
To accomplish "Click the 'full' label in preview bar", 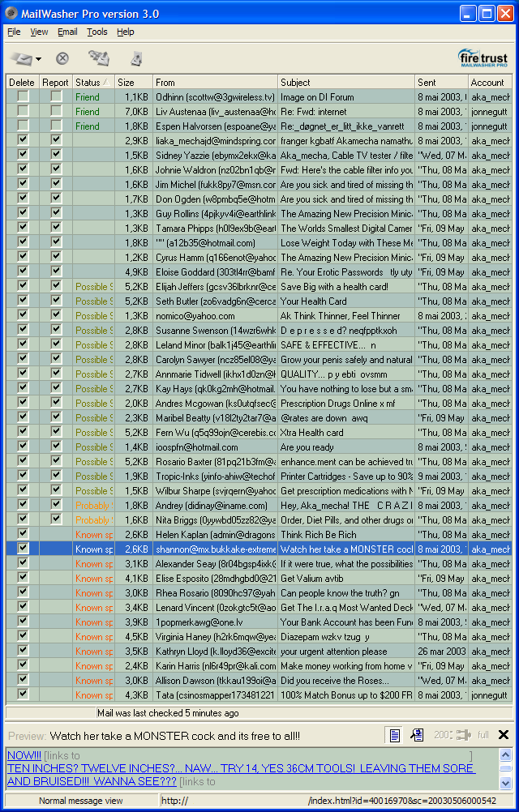I will point(483,735).
